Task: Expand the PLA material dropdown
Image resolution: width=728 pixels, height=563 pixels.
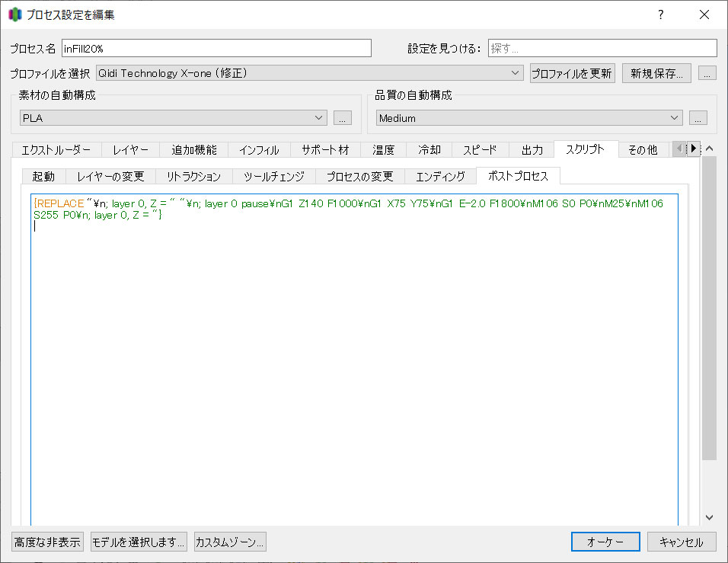Action: tap(174, 118)
